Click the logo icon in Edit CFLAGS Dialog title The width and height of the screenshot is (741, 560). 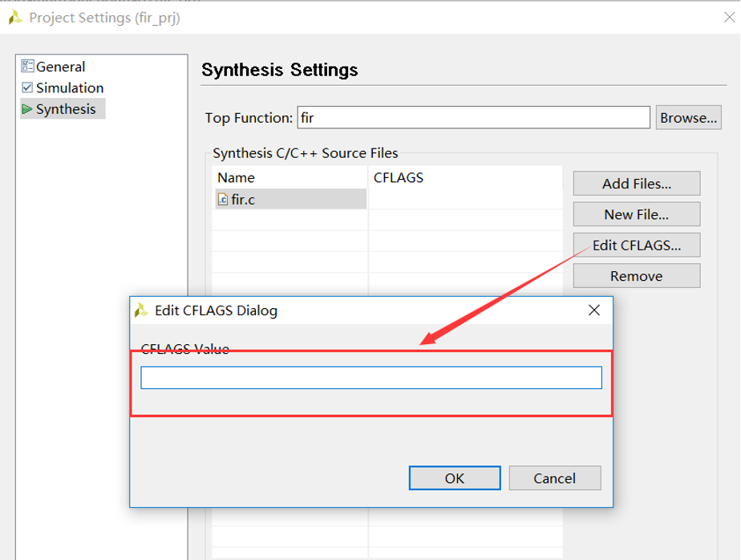pos(141,310)
